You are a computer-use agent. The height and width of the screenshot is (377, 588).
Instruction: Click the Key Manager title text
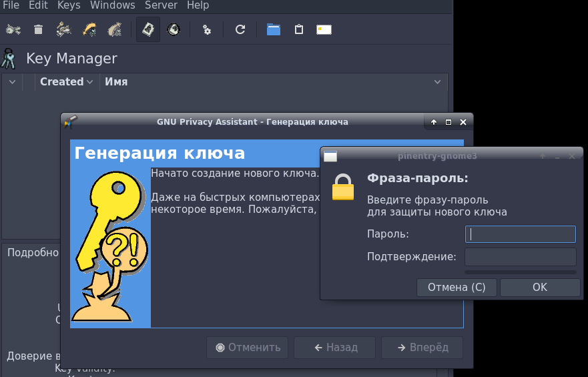71,59
